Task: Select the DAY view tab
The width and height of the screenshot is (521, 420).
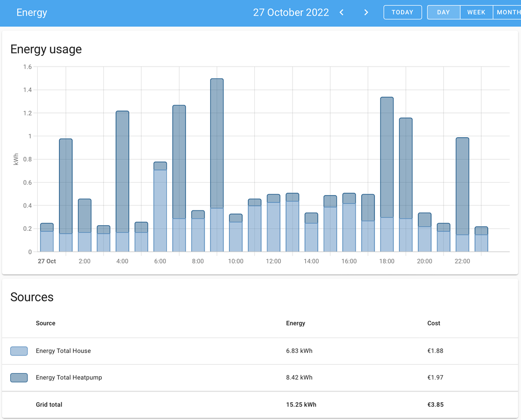Action: click(443, 12)
